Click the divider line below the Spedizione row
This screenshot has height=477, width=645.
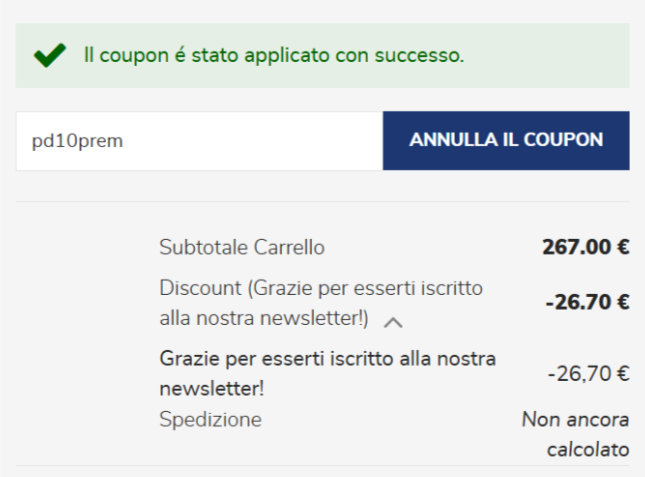322,465
